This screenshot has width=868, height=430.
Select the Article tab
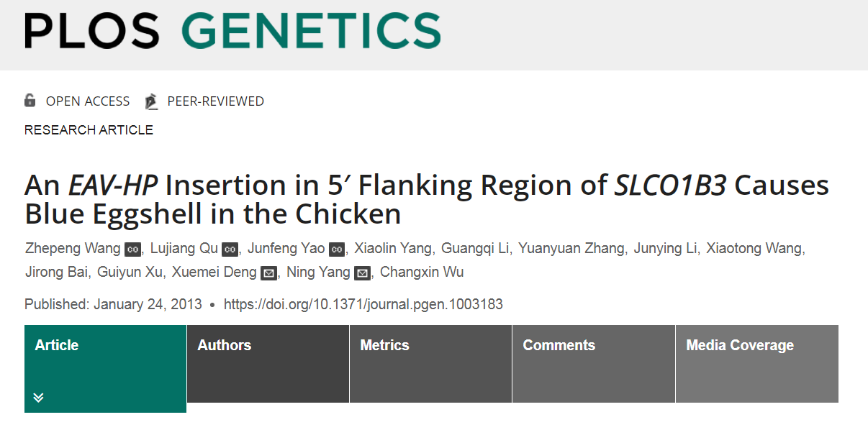tap(105, 369)
